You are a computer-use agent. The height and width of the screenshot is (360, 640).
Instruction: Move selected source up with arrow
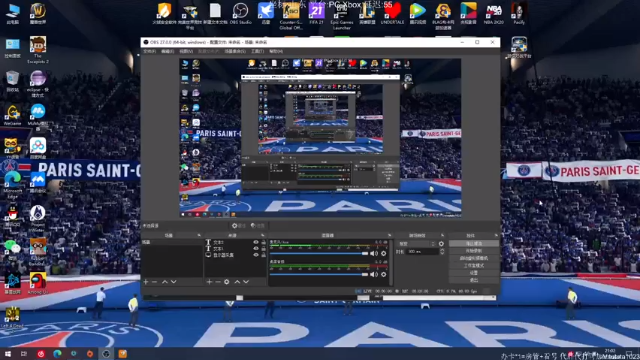pos(237,282)
